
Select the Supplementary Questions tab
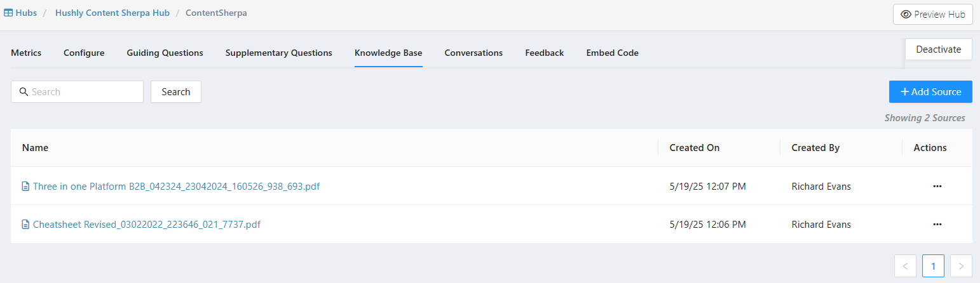tap(279, 53)
